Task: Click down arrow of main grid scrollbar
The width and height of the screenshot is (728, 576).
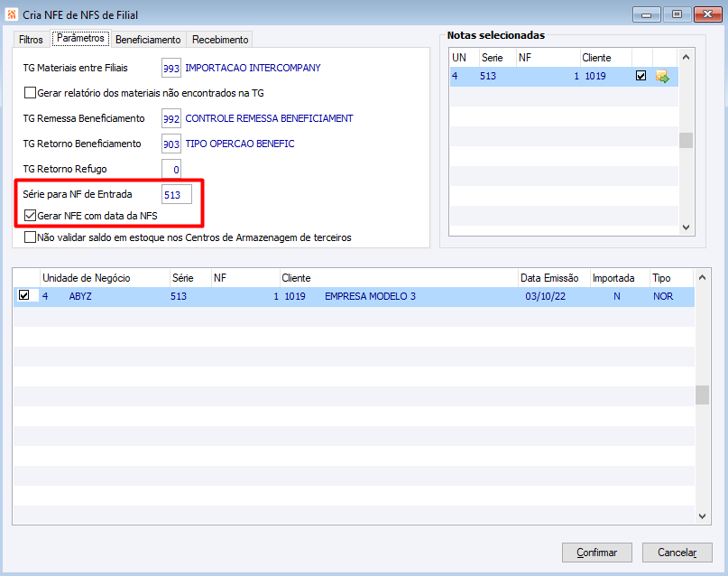Action: click(702, 516)
